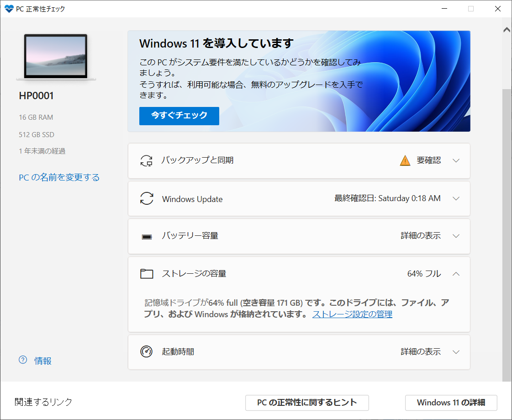Click the question mark icon next to 情報
Image resolution: width=512 pixels, height=420 pixels.
[22, 360]
